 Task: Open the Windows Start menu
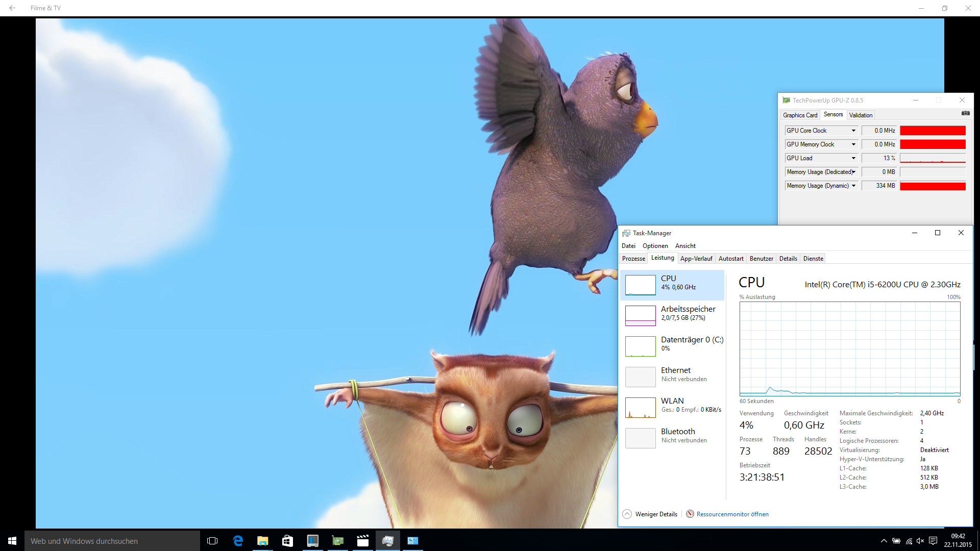12,541
